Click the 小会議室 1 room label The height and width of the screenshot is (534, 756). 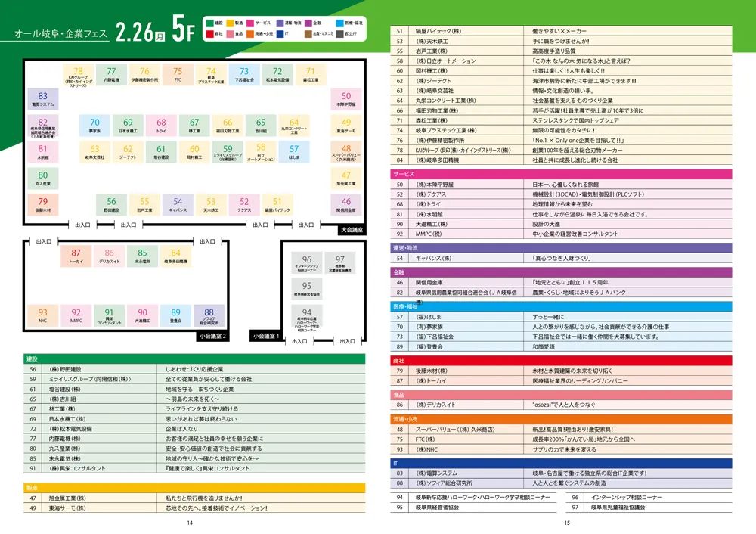coord(267,336)
